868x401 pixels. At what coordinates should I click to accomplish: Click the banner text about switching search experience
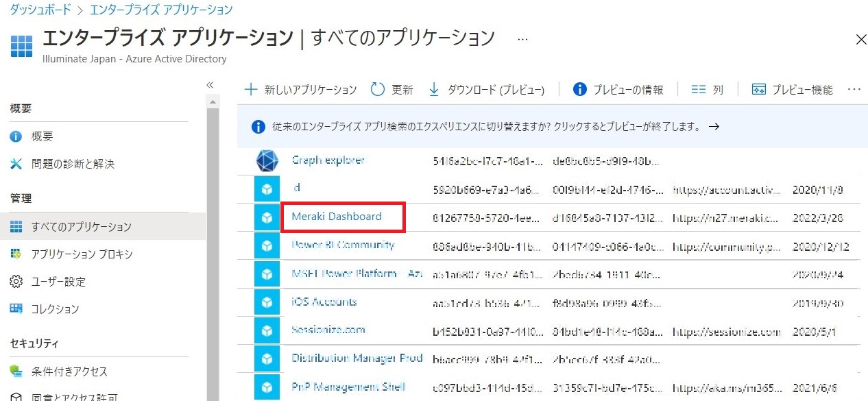tap(486, 127)
